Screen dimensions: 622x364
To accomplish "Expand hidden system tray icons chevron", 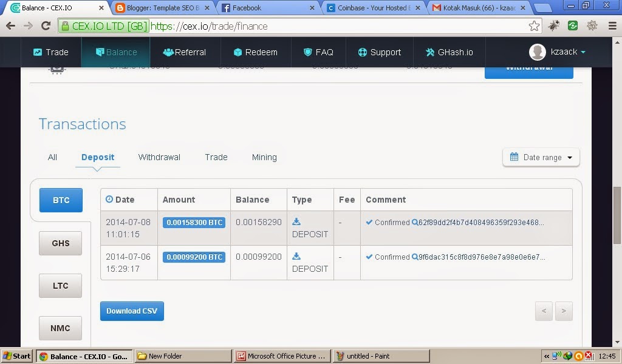I will (x=546, y=357).
